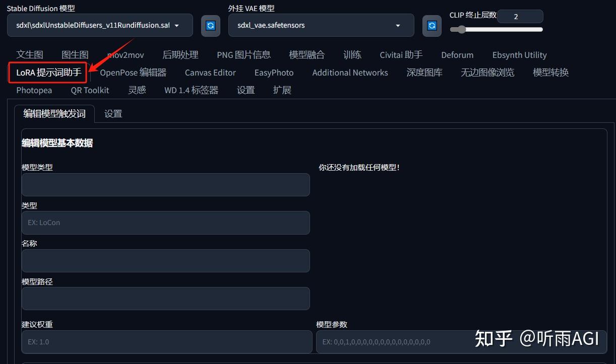Click the 类型 field showing EX: LoCon
616x364 pixels.
(x=165, y=223)
